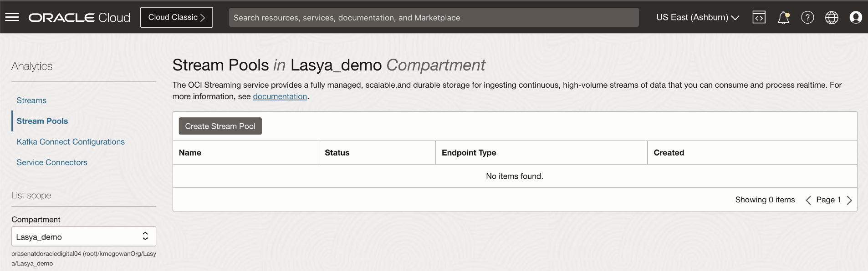The width and height of the screenshot is (868, 271).
Task: Focus the search resources input field
Action: pyautogui.click(x=434, y=17)
